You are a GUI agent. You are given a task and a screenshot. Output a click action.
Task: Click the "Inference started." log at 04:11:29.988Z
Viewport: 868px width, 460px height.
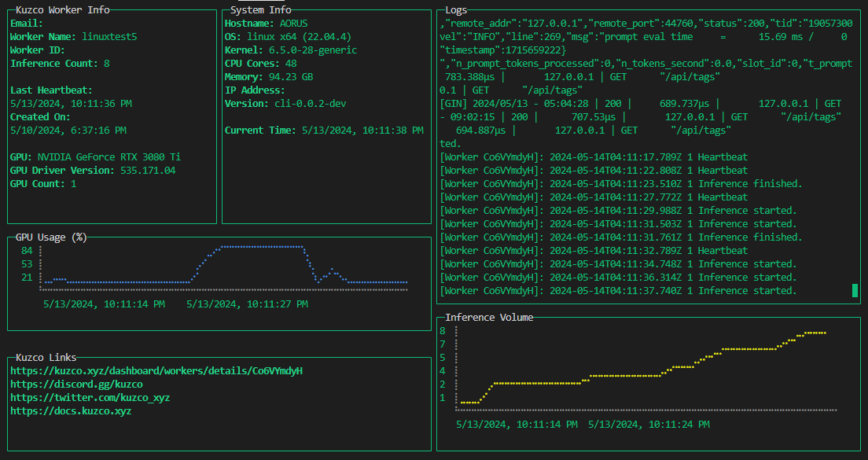pyautogui.click(x=618, y=211)
